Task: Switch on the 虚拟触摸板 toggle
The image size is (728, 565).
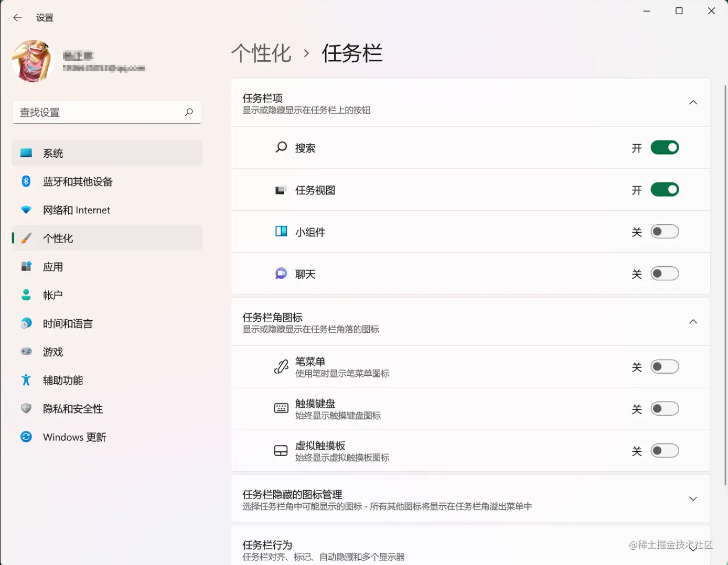Action: (x=665, y=451)
